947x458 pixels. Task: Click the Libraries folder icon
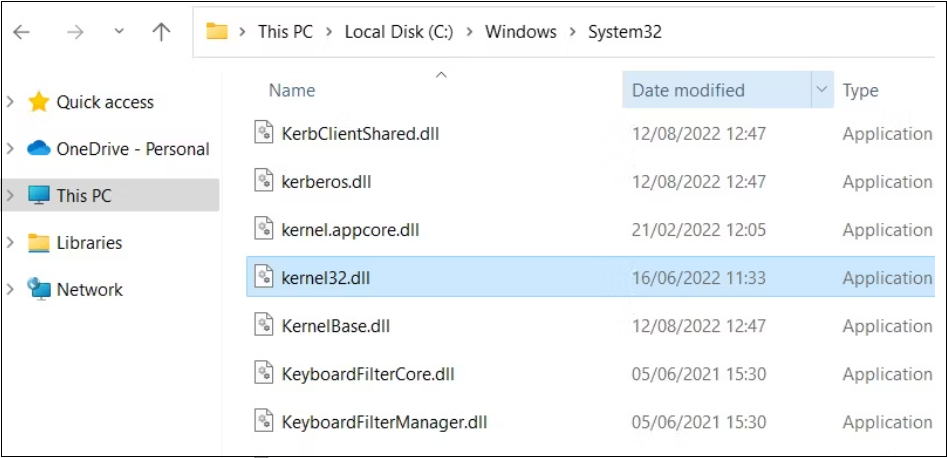(39, 243)
